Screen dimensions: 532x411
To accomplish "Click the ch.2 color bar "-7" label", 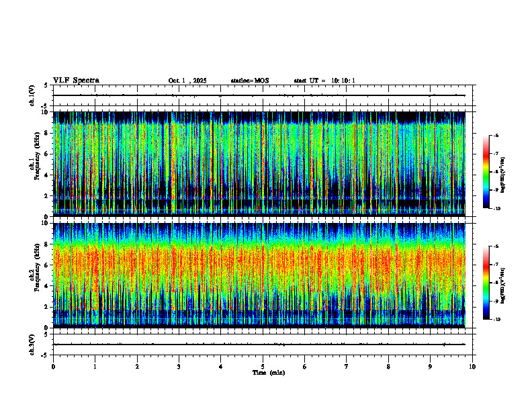I will [x=495, y=265].
